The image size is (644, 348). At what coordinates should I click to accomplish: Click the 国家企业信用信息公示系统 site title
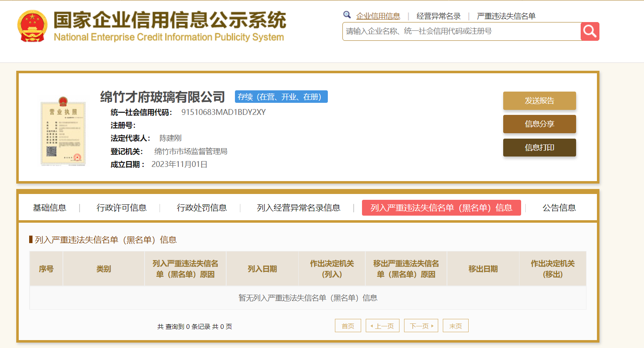point(170,20)
